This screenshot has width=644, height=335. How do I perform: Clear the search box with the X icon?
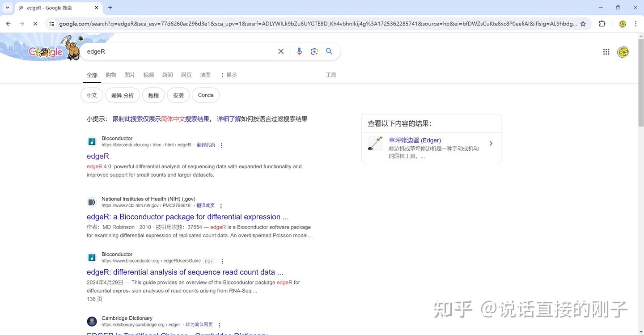[281, 51]
